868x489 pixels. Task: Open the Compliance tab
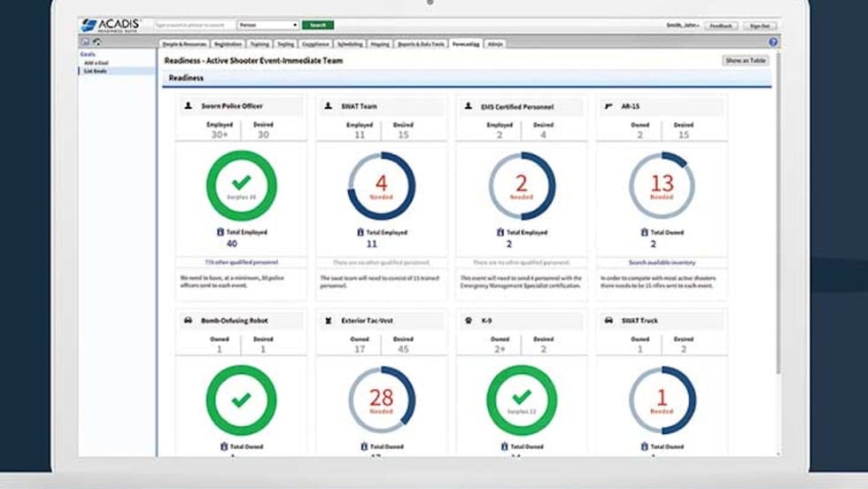(x=315, y=43)
